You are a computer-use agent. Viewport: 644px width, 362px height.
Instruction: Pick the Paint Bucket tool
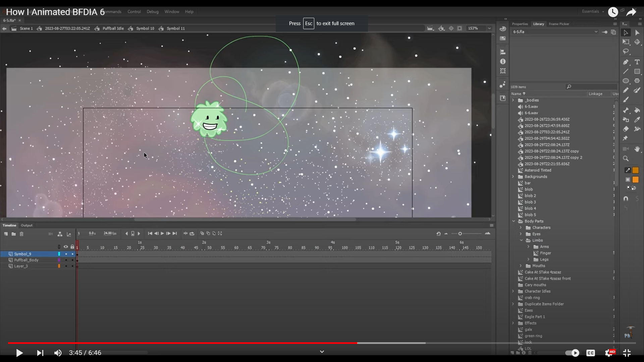(637, 110)
